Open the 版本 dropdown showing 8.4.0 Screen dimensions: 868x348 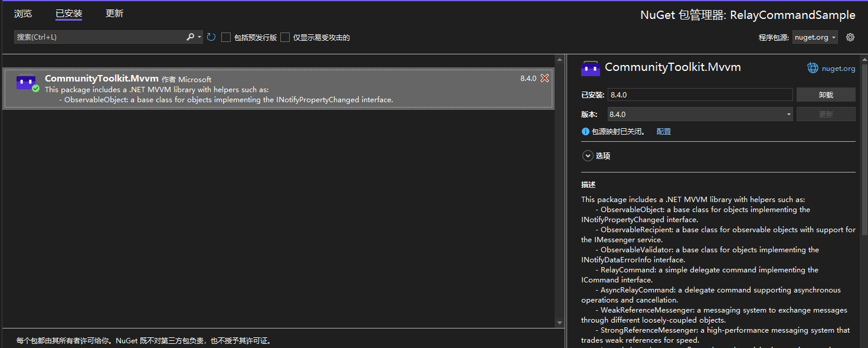789,113
